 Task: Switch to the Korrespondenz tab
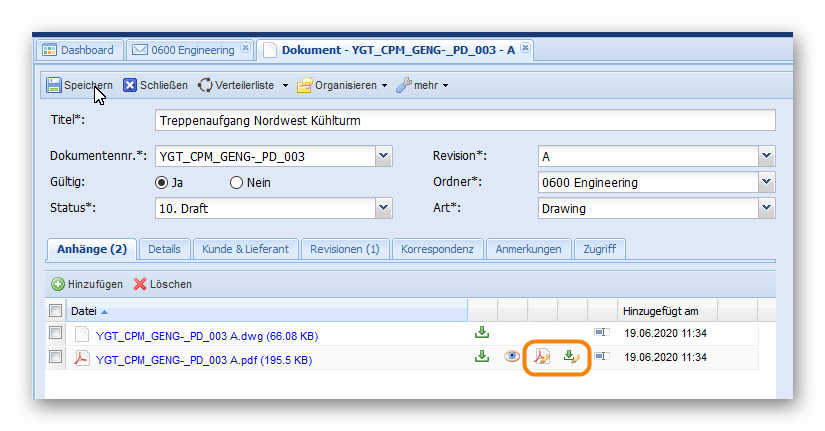pyautogui.click(x=438, y=249)
